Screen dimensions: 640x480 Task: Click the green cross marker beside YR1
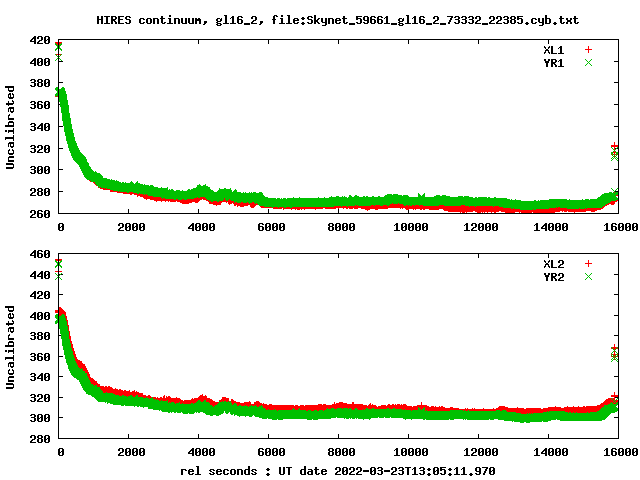click(x=588, y=63)
